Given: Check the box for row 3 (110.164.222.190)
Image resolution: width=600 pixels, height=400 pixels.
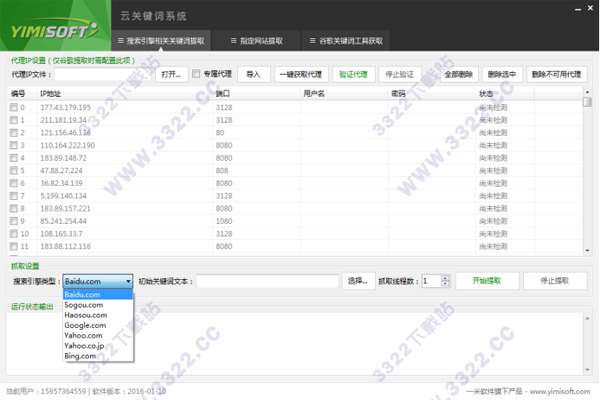Looking at the screenshot, I should (14, 145).
